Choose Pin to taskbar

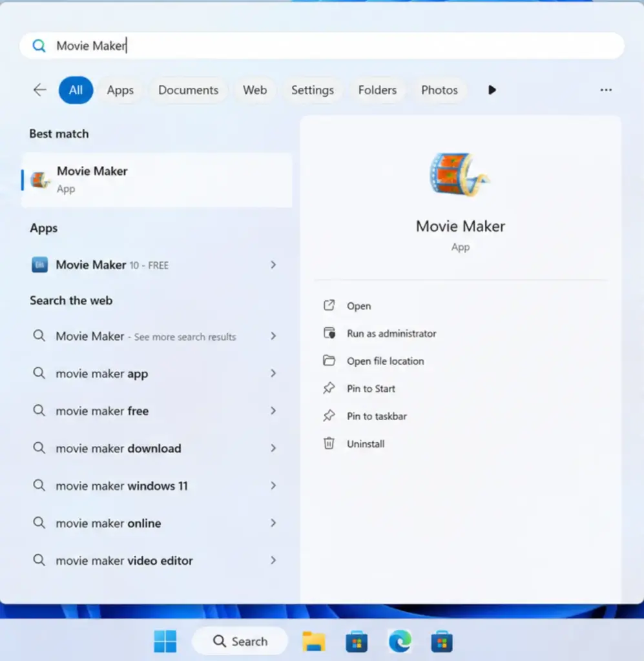click(377, 416)
